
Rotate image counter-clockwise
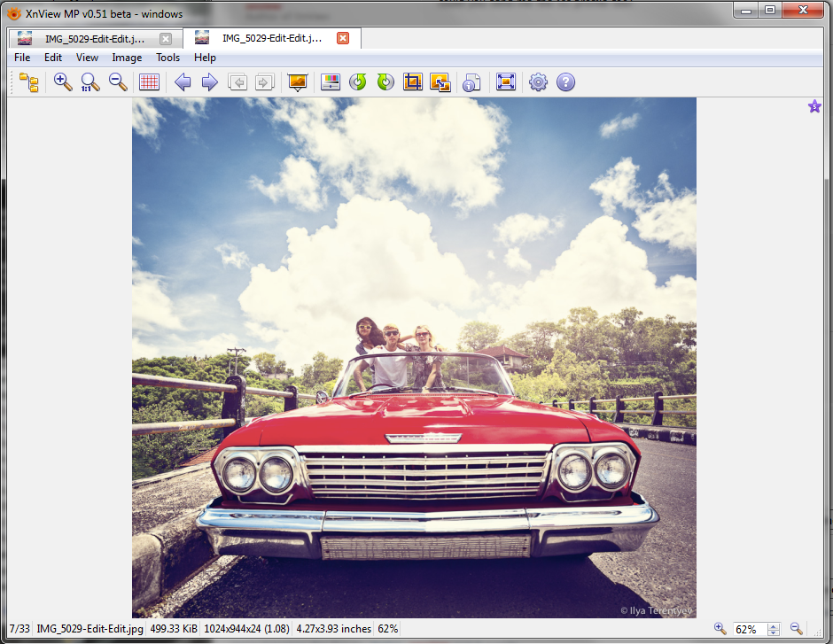coord(357,82)
